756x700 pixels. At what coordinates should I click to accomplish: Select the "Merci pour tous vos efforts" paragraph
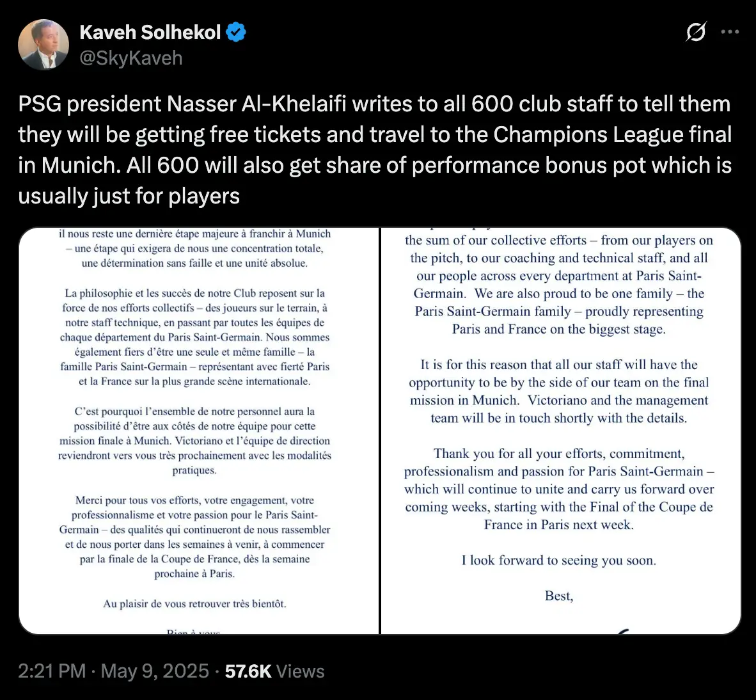[x=194, y=537]
